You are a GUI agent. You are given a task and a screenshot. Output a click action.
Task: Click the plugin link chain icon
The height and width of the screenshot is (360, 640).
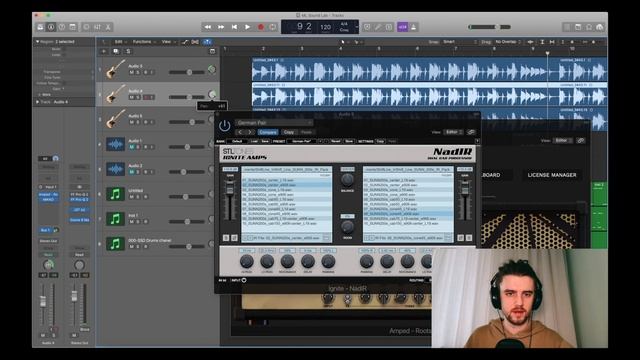click(x=471, y=132)
